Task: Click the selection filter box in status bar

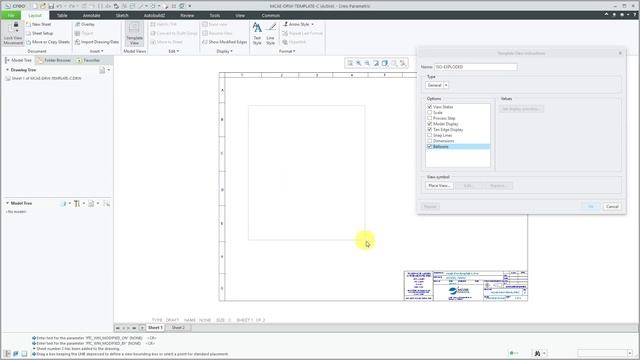Action: pyautogui.click(x=605, y=353)
